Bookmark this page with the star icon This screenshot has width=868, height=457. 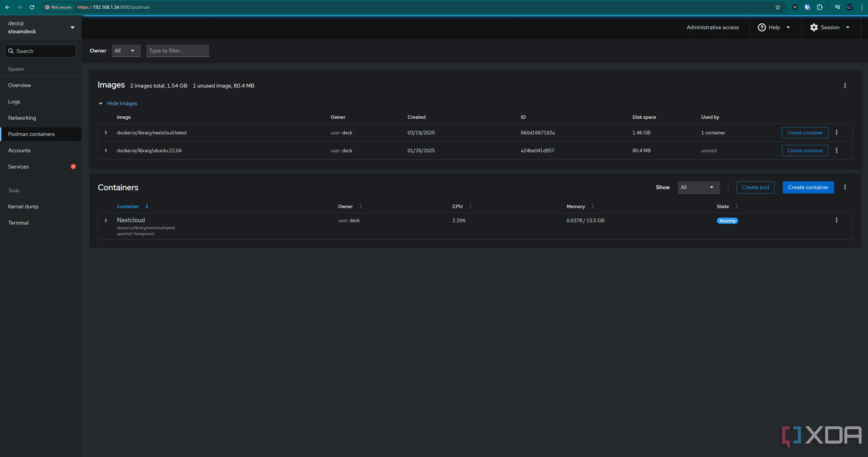click(778, 7)
